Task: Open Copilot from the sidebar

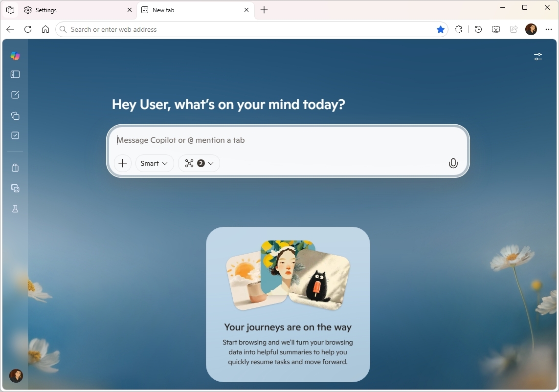Action: coord(15,56)
